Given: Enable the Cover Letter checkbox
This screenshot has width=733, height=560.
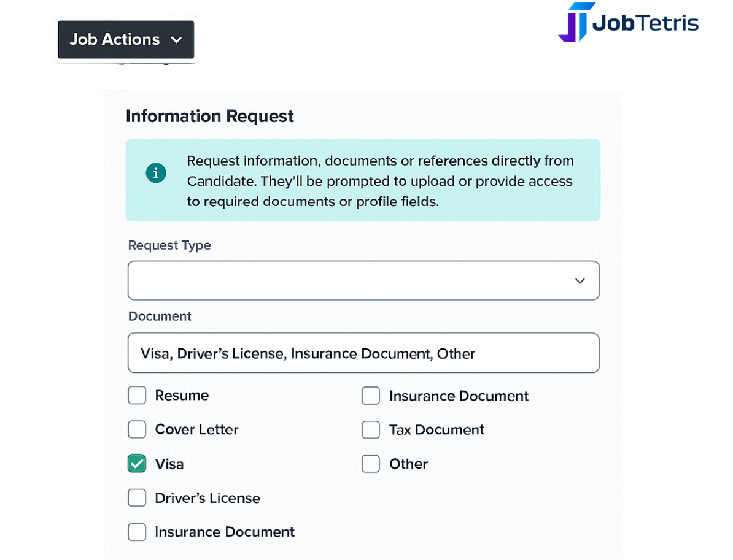Looking at the screenshot, I should click(x=137, y=429).
